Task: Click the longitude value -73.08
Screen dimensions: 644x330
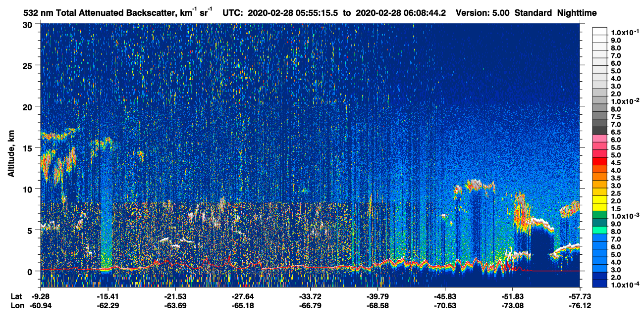Action: (x=513, y=305)
